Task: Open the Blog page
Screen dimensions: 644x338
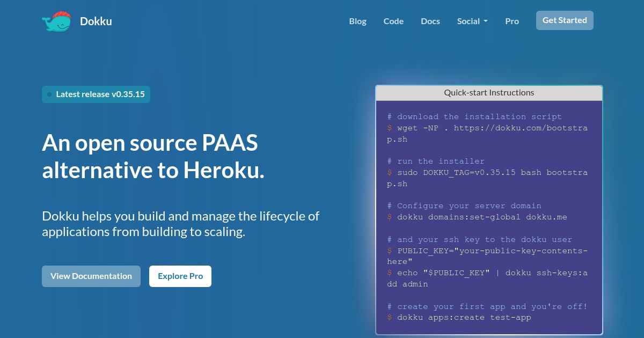Action: pos(357,21)
